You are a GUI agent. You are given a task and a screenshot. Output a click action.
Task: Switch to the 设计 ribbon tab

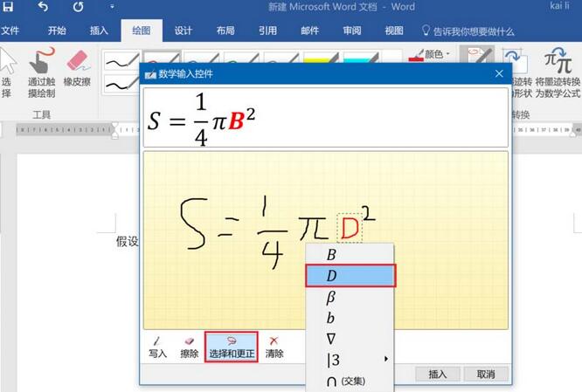coord(184,31)
